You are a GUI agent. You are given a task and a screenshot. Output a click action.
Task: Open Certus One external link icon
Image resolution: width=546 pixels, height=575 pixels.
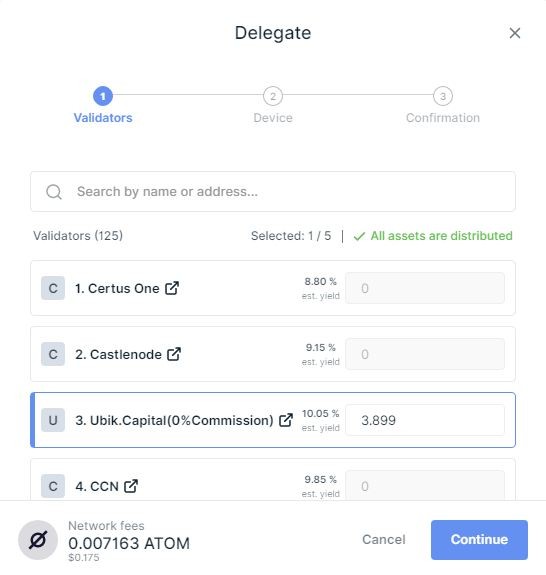[172, 288]
